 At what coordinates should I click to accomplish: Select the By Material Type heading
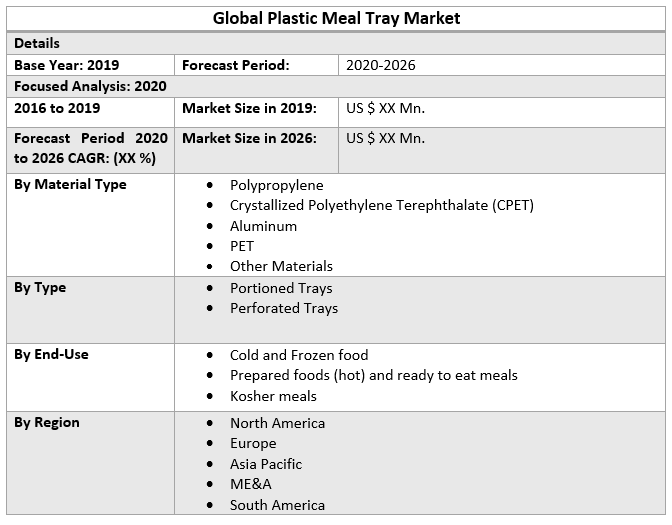coord(70,184)
